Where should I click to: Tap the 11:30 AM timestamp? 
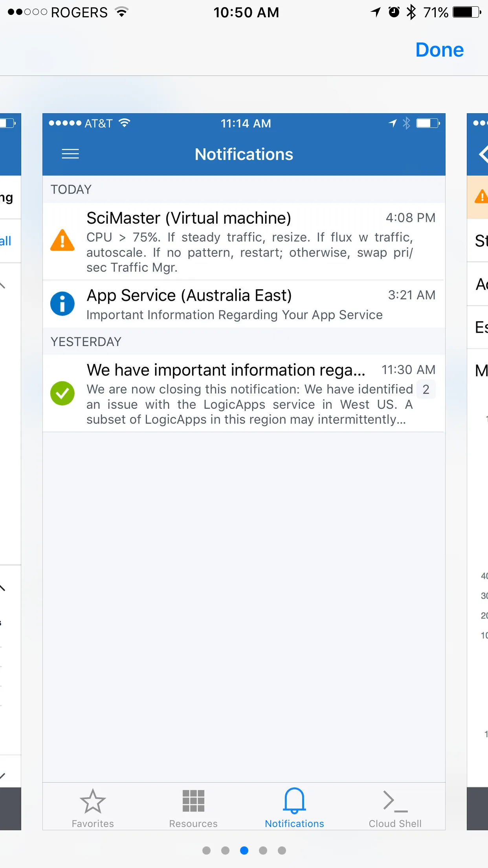point(409,370)
